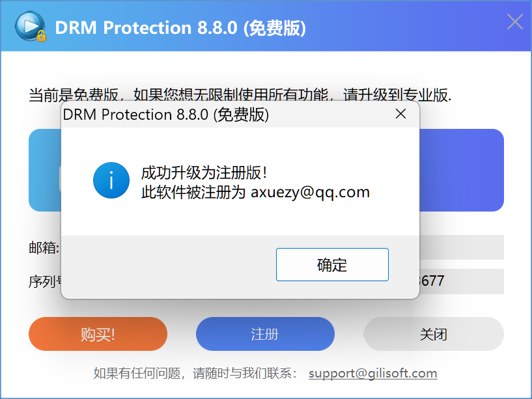The image size is (532, 399).
Task: Open the support@gilisoft.com email link
Action: [372, 374]
